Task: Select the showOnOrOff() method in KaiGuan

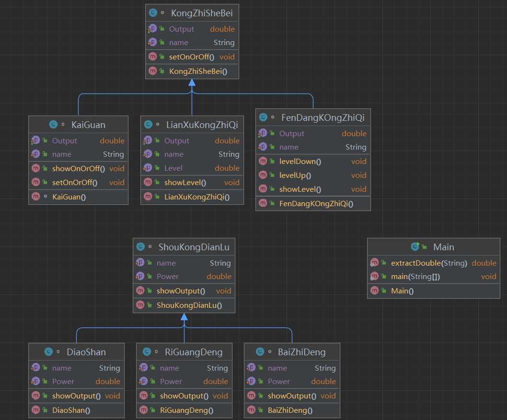Action: 78,168
